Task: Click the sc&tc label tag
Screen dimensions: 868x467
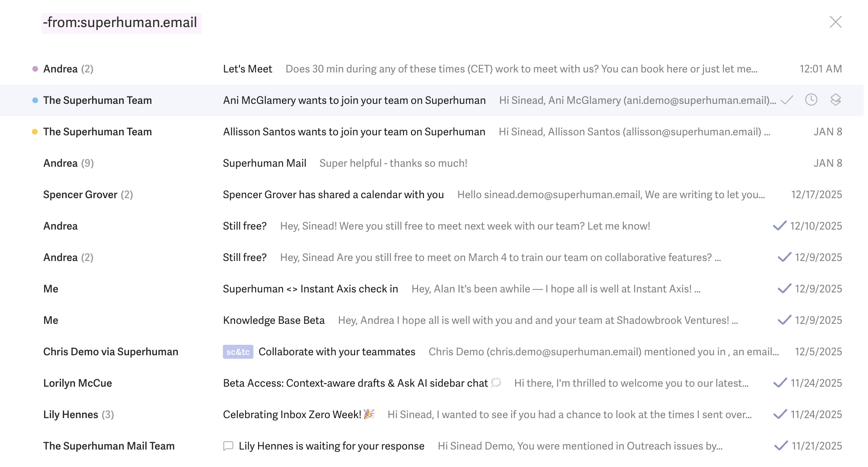Action: [x=238, y=352]
